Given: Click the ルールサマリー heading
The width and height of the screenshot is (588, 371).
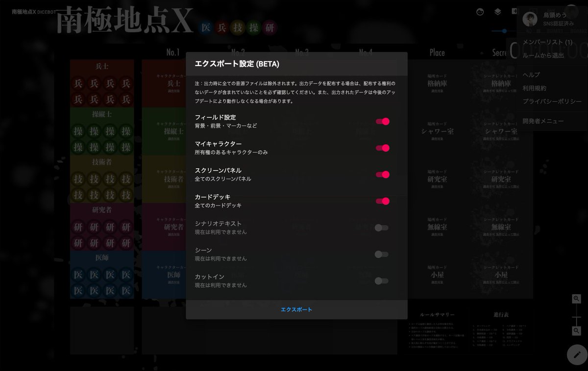Looking at the screenshot, I should (438, 315).
